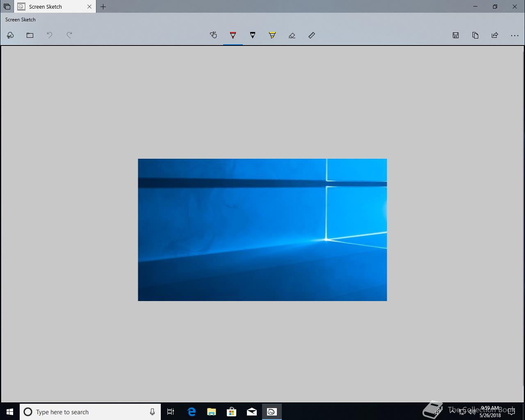Select the black pencil tool
The width and height of the screenshot is (525, 420).
253,35
